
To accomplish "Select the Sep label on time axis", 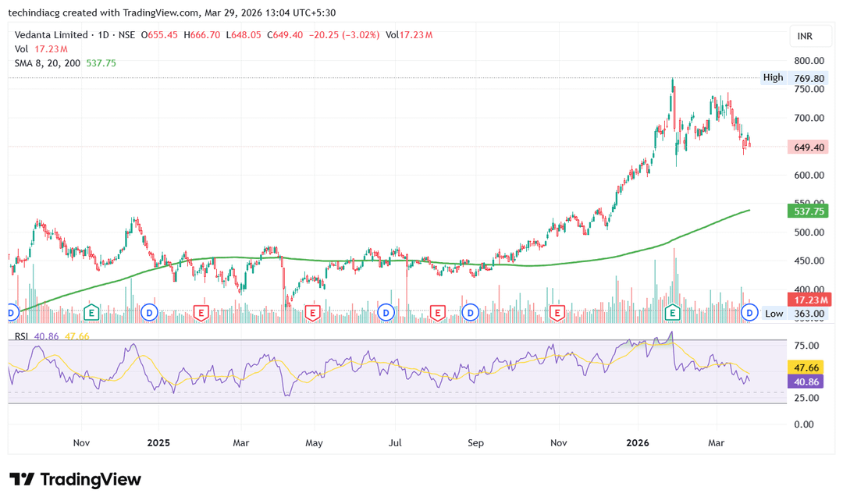I will 475,443.
